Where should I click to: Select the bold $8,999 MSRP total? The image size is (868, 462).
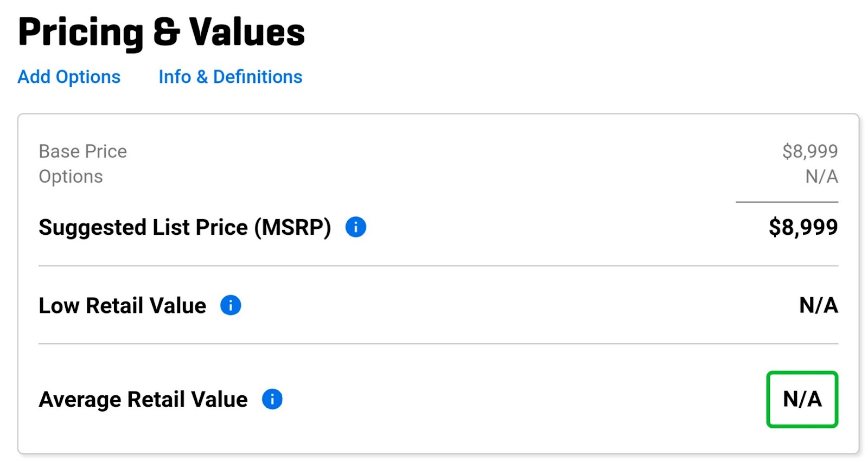coord(803,227)
